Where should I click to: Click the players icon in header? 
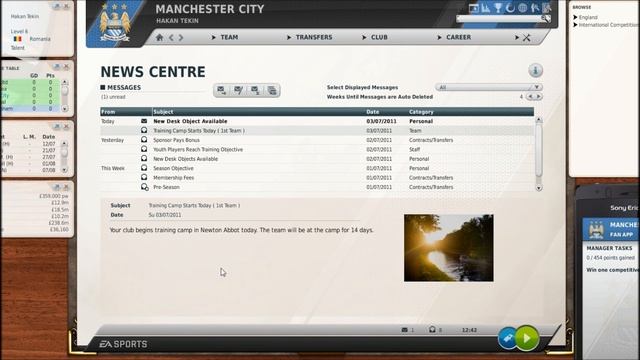coord(535,8)
